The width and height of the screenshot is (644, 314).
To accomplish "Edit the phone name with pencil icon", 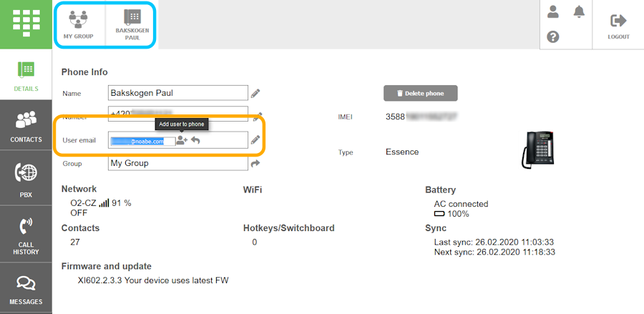I will pyautogui.click(x=255, y=93).
